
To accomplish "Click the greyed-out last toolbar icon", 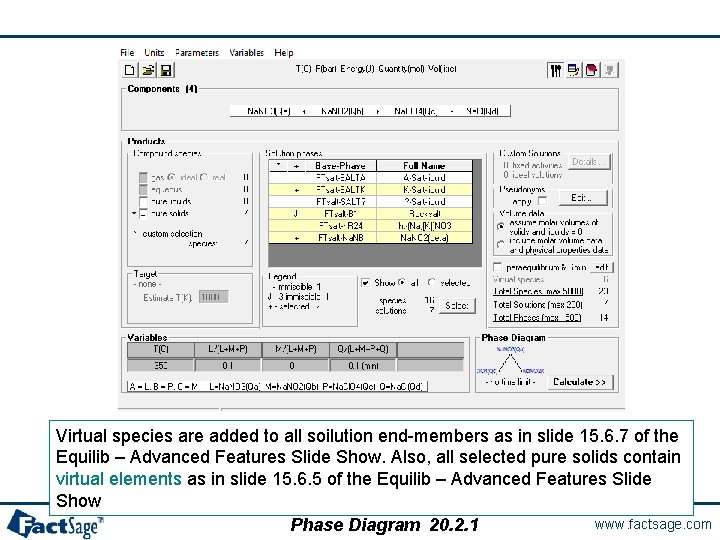I will [x=610, y=70].
